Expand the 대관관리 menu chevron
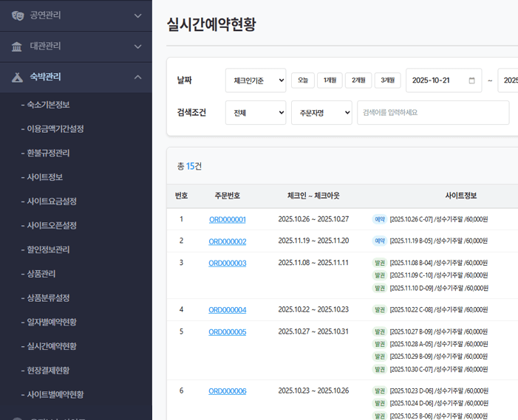Image resolution: width=518 pixels, height=420 pixels. [137, 47]
